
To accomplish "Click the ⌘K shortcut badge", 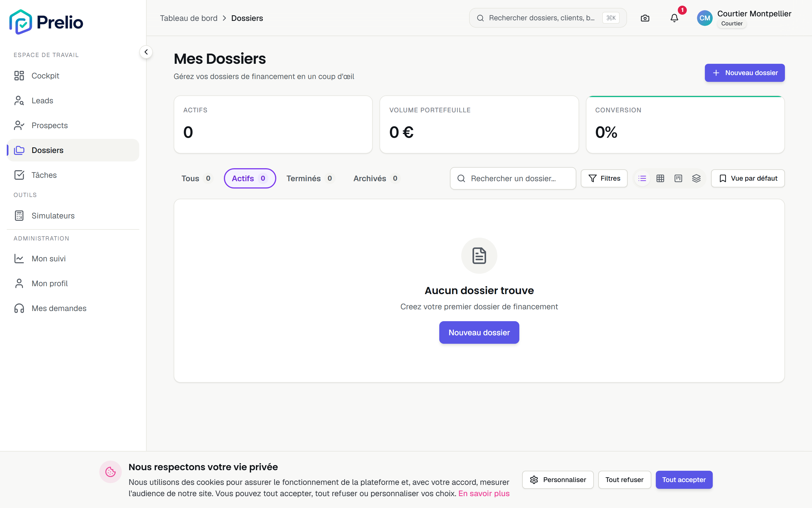I will coord(611,18).
